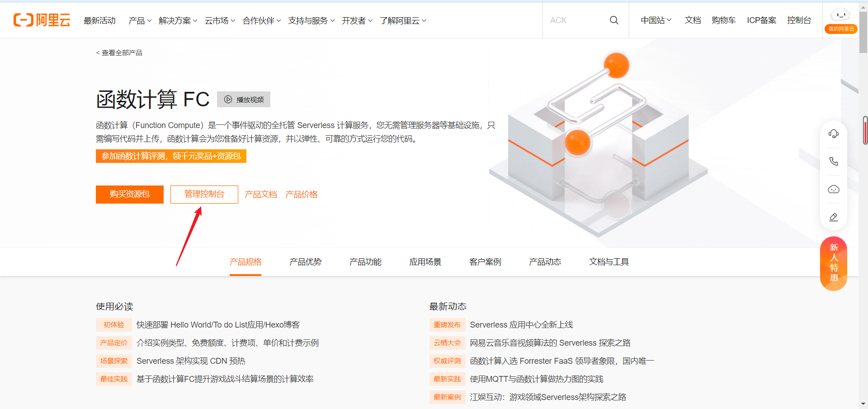Expand the 支持与服务 dropdown menu

(x=311, y=20)
